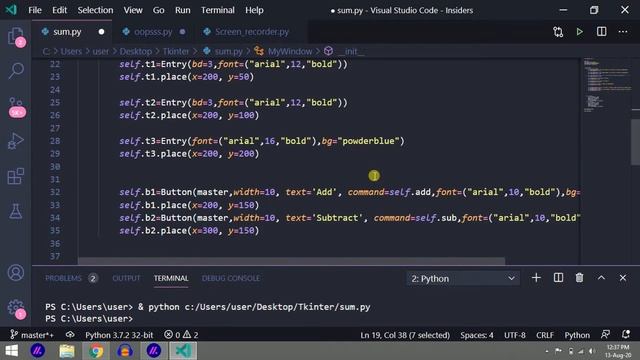Open the View menu
The image size is (640, 360).
pyautogui.click(x=133, y=10)
